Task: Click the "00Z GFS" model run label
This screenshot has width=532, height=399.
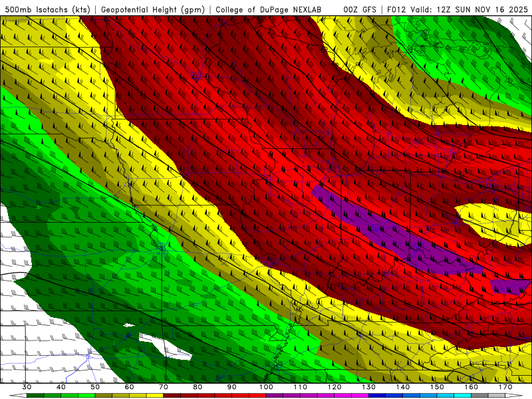Action: point(360,9)
